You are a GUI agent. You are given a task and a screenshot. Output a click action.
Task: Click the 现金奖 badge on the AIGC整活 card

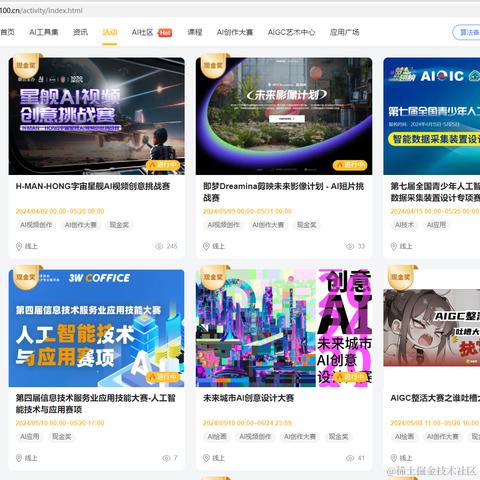[401, 277]
